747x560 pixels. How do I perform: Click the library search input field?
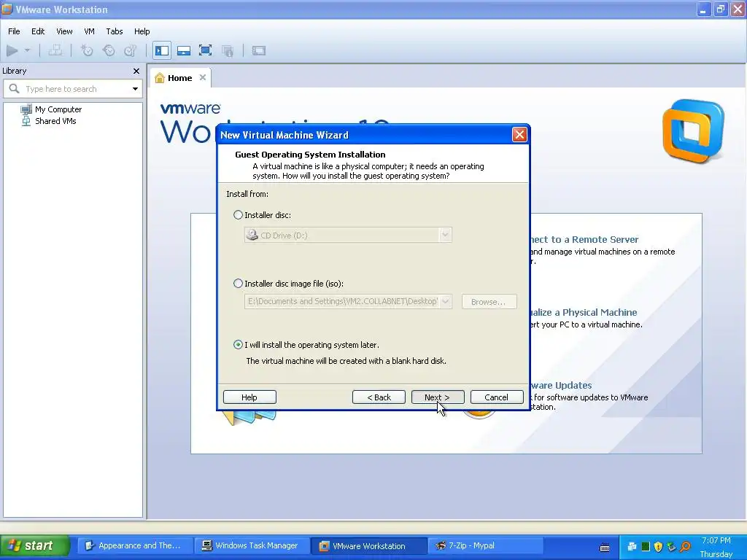pos(73,89)
